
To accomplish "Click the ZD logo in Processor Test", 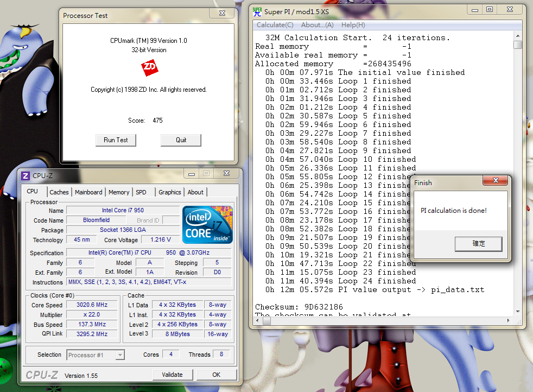I will 150,68.
